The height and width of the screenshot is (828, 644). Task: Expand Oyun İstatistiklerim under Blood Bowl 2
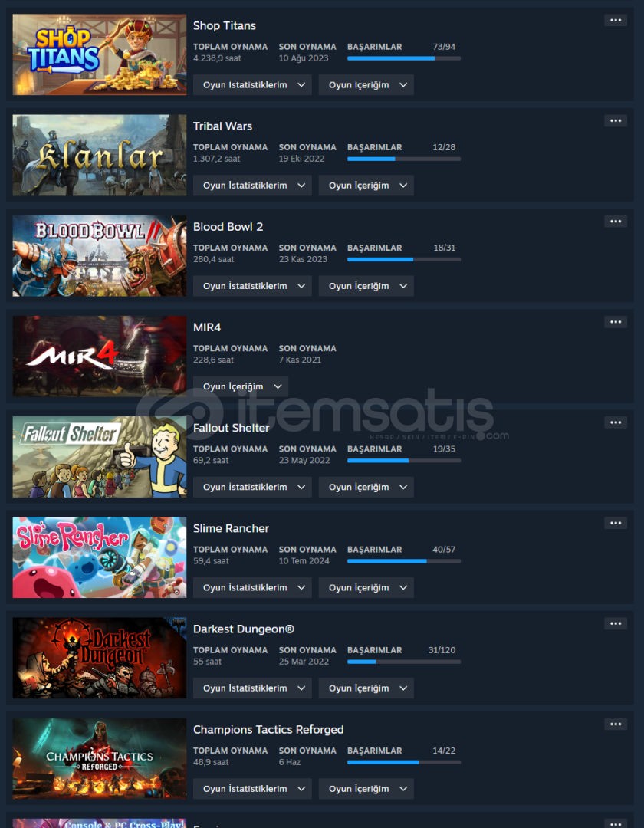(252, 286)
